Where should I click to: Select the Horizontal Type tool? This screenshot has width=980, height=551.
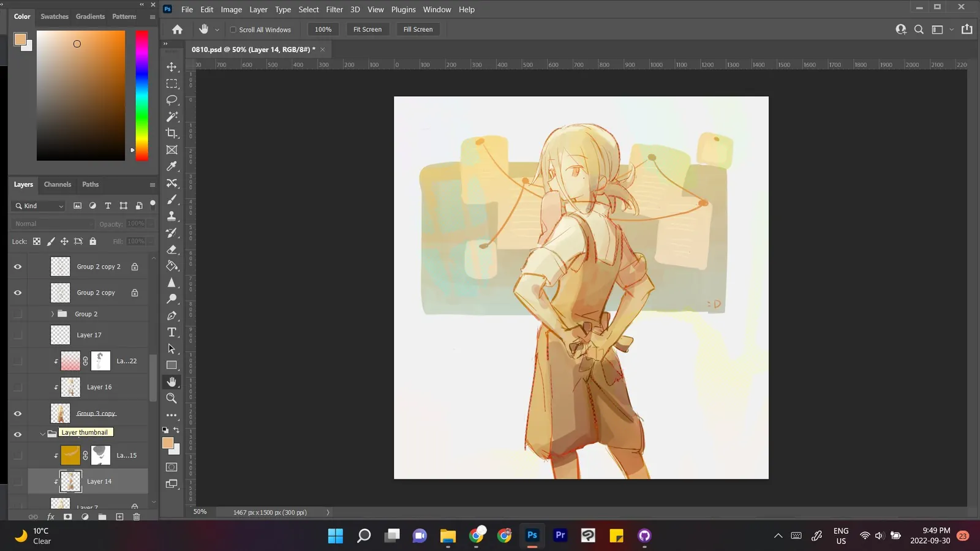point(171,332)
